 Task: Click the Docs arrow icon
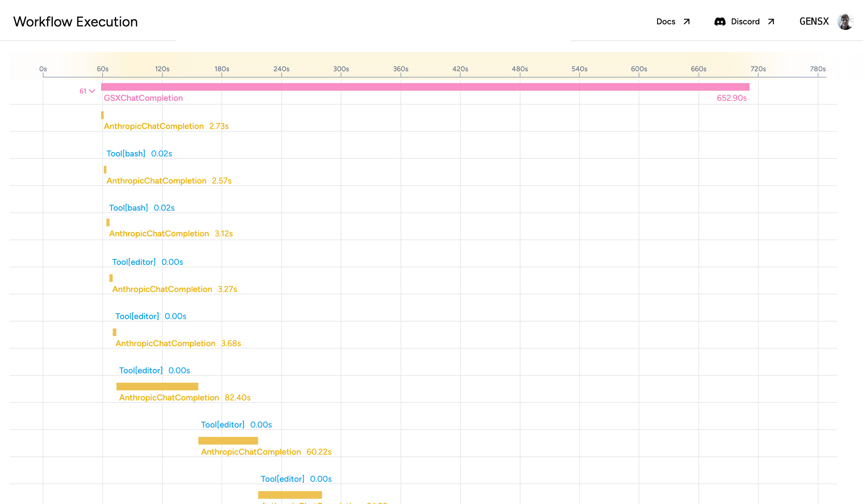pyautogui.click(x=686, y=22)
